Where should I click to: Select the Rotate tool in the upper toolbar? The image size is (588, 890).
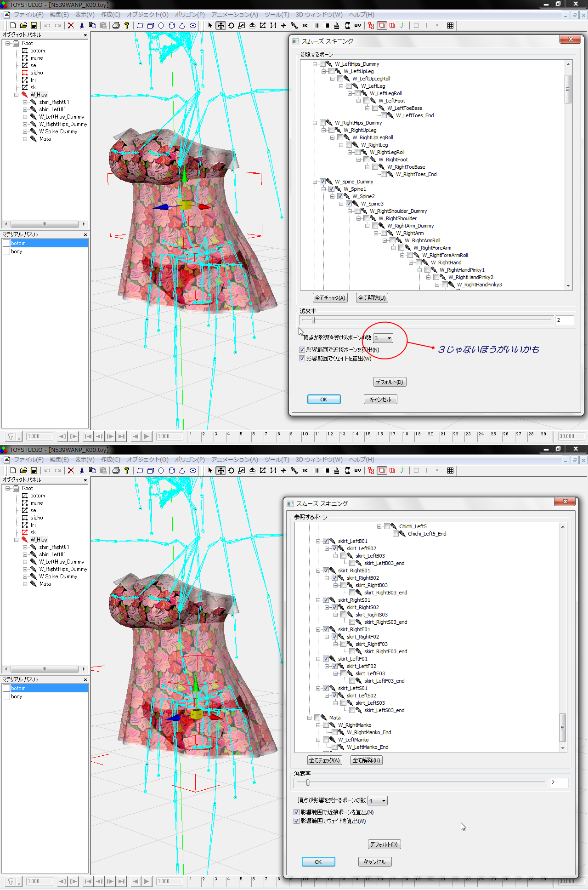point(231,25)
